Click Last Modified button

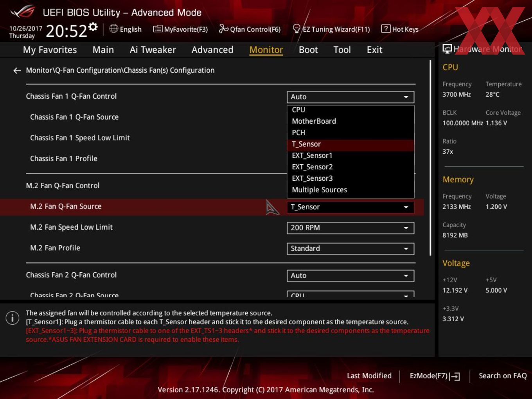(369, 376)
